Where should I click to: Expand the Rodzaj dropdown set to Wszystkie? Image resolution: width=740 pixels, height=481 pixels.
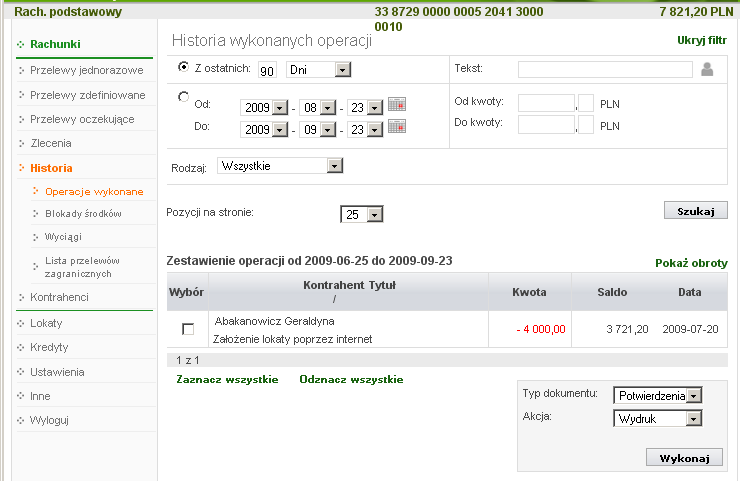280,166
